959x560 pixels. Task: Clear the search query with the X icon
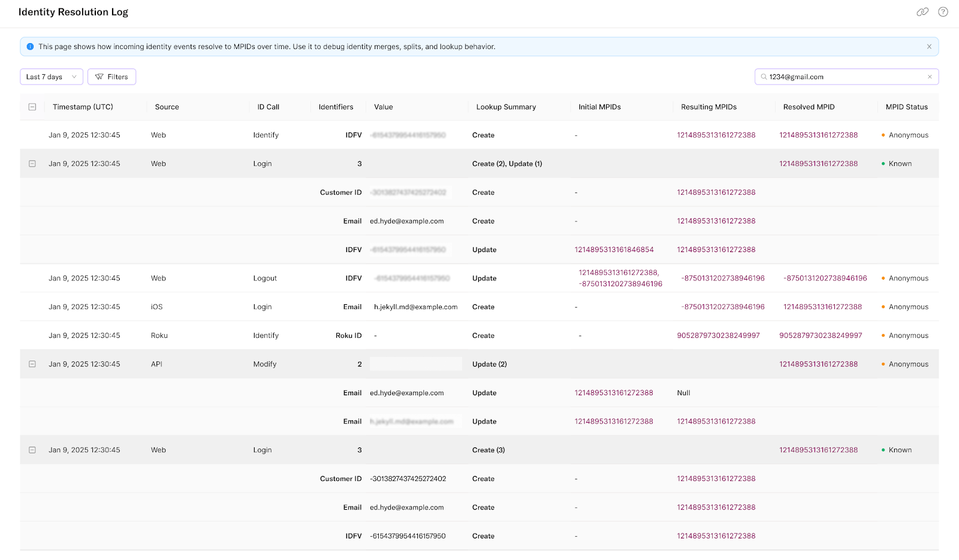coord(929,77)
